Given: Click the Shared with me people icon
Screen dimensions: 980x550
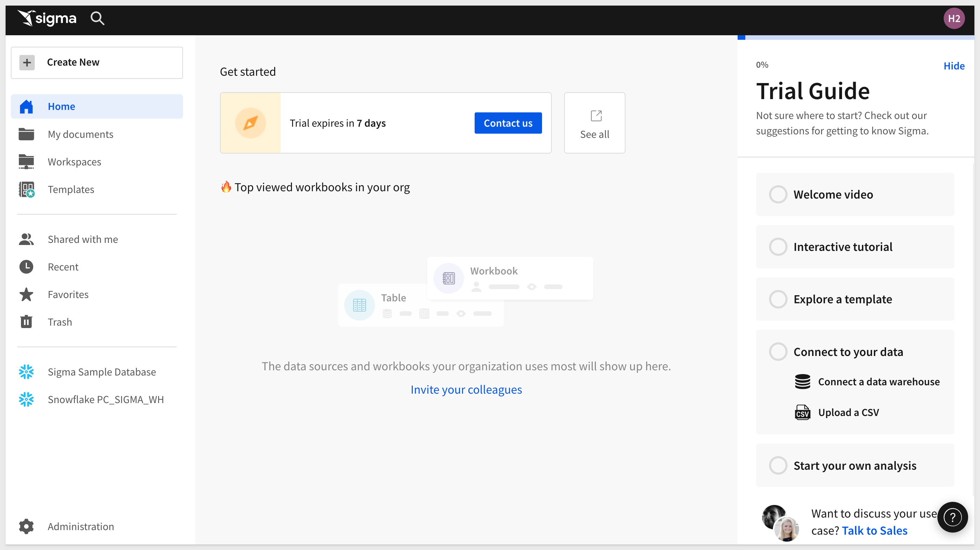Looking at the screenshot, I should 26,239.
